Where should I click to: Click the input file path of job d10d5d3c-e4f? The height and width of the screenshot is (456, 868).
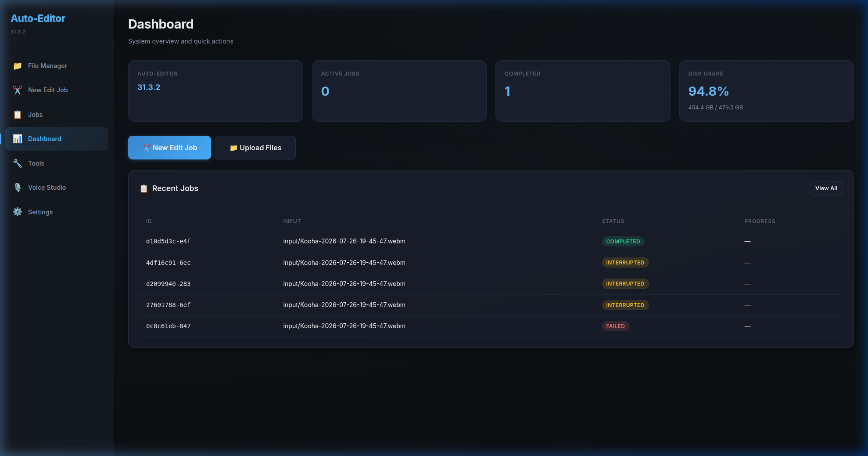click(x=344, y=241)
